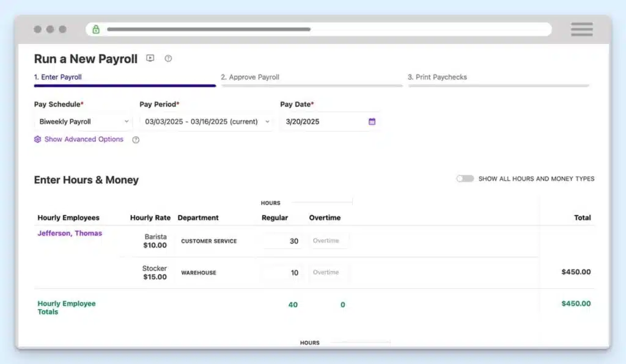Click the black $450.00 total for Jefferson

[x=576, y=272]
